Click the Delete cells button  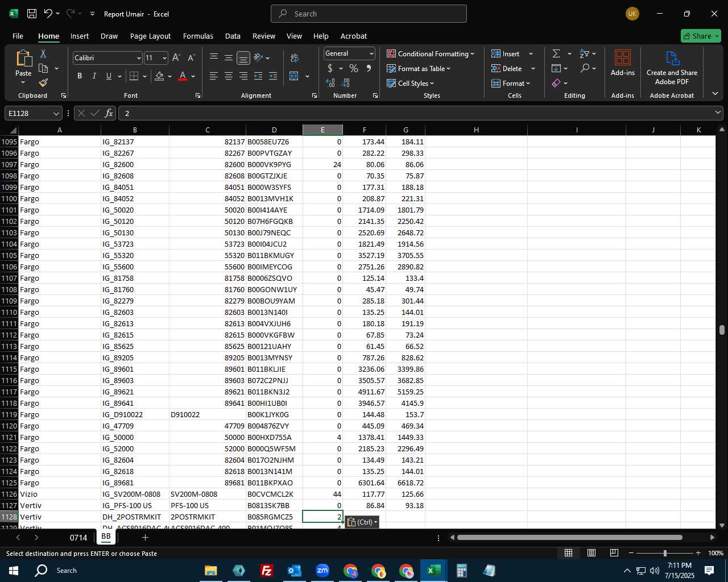(x=507, y=68)
